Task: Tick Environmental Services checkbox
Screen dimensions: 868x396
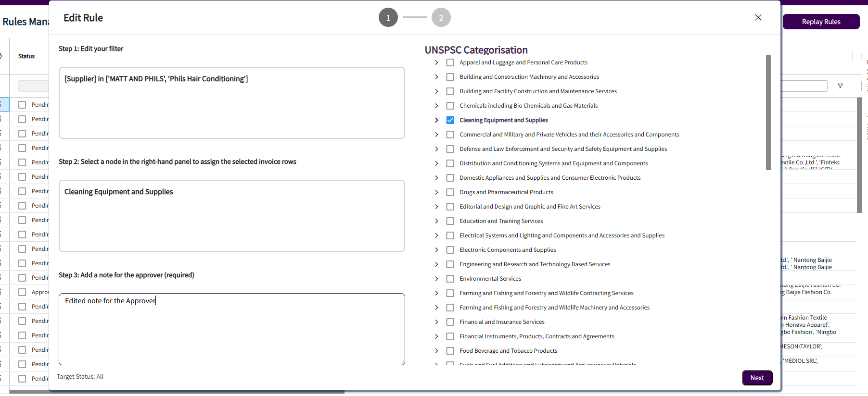Action: coord(450,279)
